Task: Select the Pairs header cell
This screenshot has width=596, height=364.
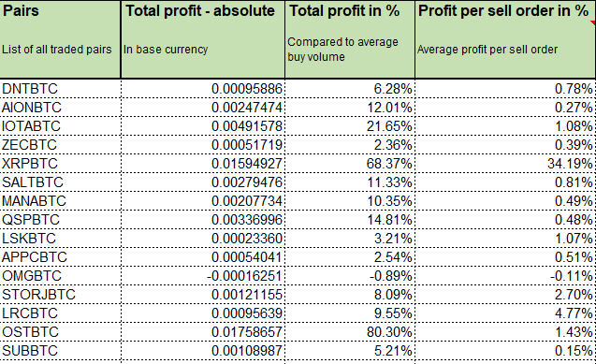Action: [61, 39]
